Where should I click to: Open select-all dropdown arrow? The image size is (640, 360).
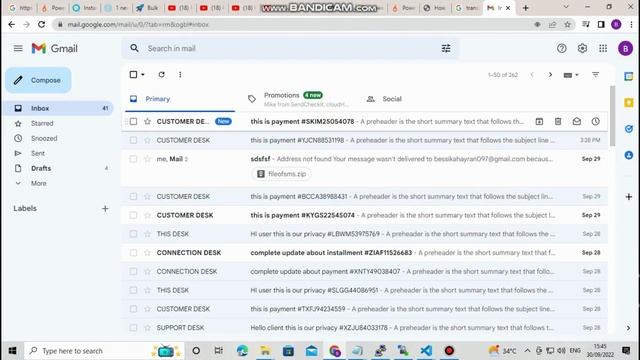pos(143,75)
